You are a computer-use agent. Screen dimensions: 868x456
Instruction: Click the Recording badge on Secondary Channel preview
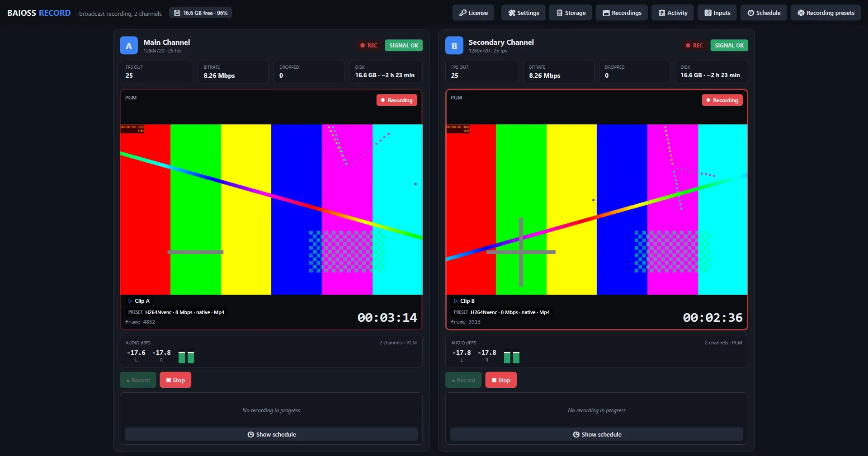tap(722, 100)
